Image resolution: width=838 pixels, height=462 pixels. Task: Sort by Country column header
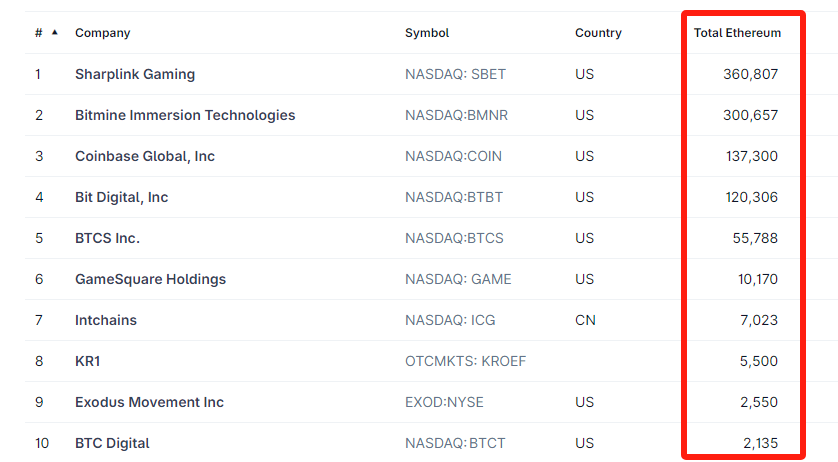pos(598,33)
